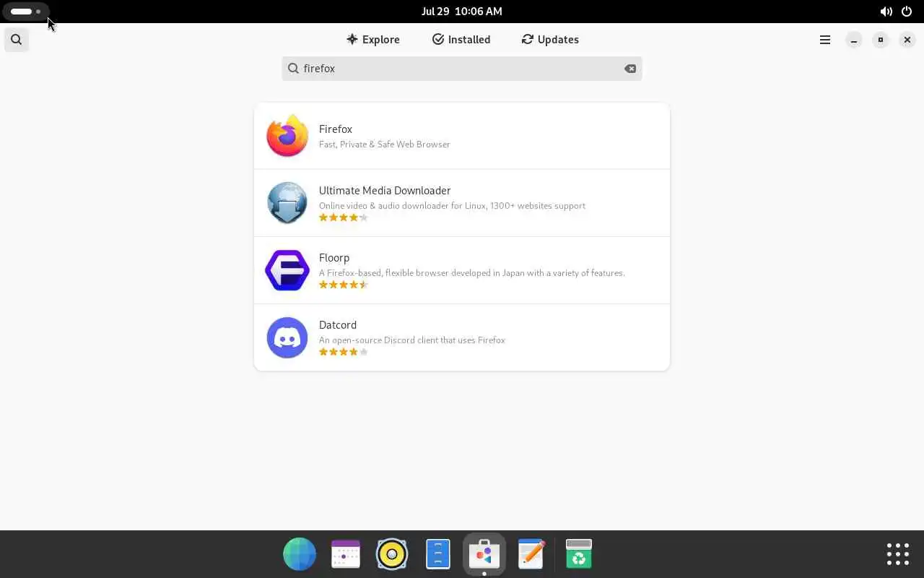This screenshot has width=924, height=578.
Task: Click the Datcord star rating
Action: pos(344,352)
